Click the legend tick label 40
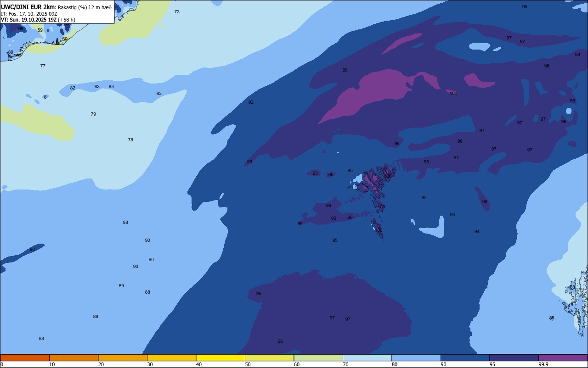Screen dimensions: 588x368 coord(199,364)
